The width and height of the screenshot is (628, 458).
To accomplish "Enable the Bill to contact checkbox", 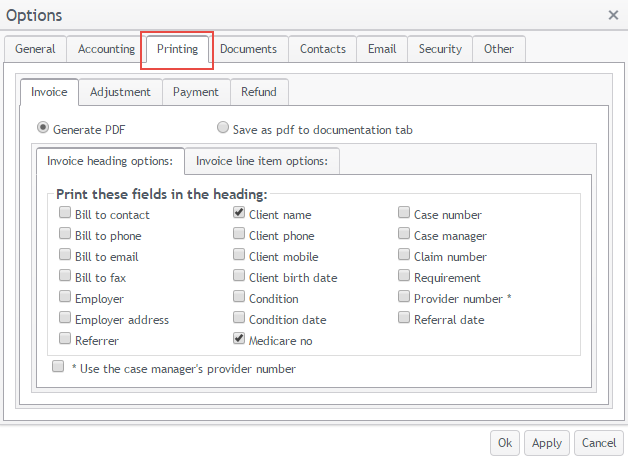I will pyautogui.click(x=65, y=213).
